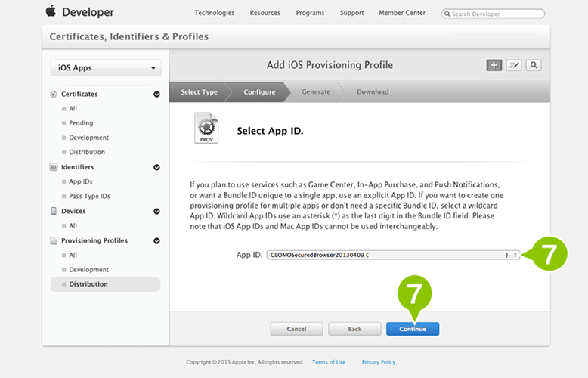
Task: Click the Provisioning Profiles document icon
Action: tap(54, 240)
